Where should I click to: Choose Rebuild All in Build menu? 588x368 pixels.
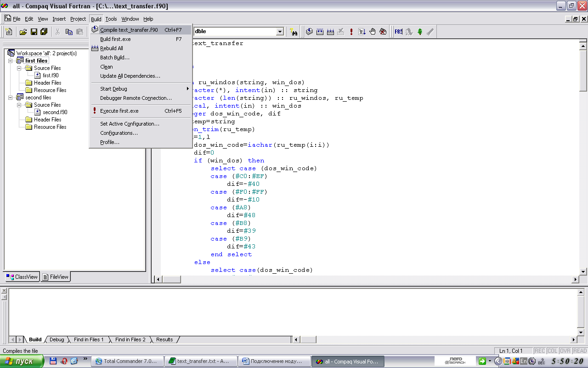tap(141, 48)
